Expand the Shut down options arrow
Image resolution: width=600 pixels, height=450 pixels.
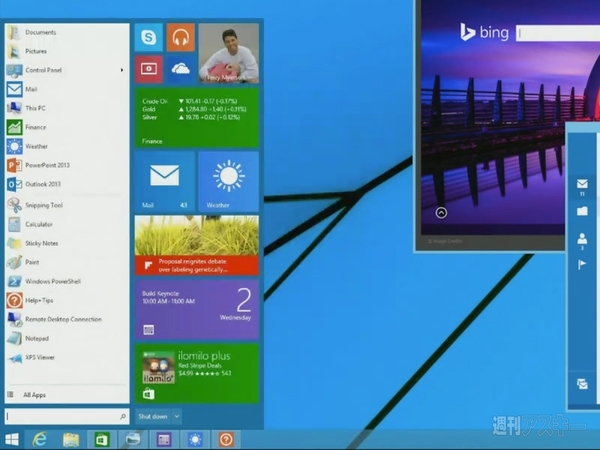pyautogui.click(x=177, y=416)
